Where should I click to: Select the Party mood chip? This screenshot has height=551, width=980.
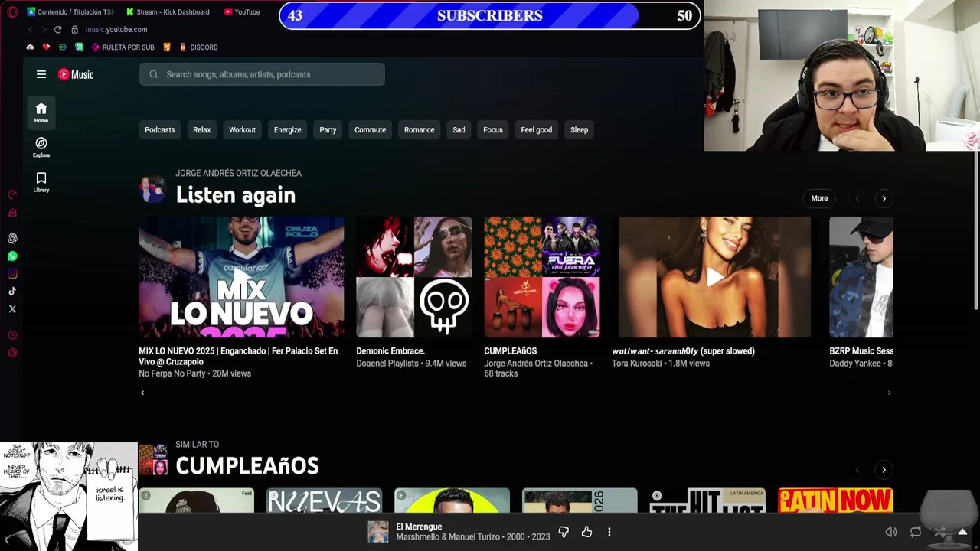pos(328,130)
